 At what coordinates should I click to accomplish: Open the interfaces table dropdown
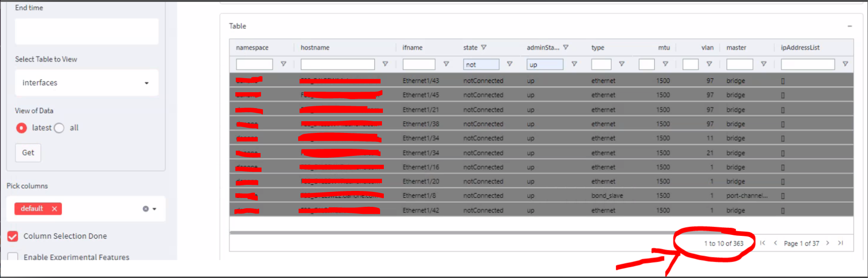[x=87, y=83]
